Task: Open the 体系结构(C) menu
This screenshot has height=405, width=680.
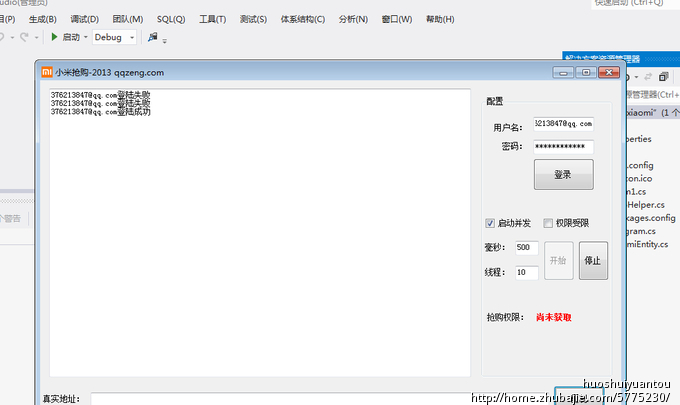Action: point(303,19)
